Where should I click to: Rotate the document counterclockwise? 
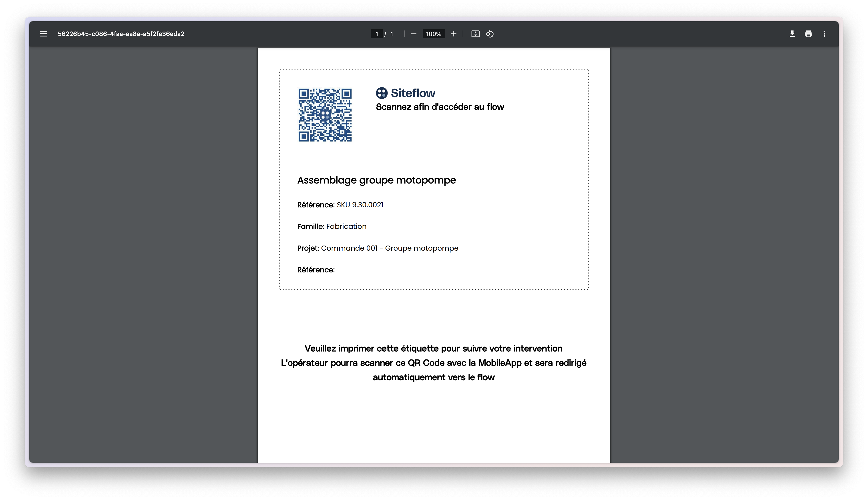[490, 34]
